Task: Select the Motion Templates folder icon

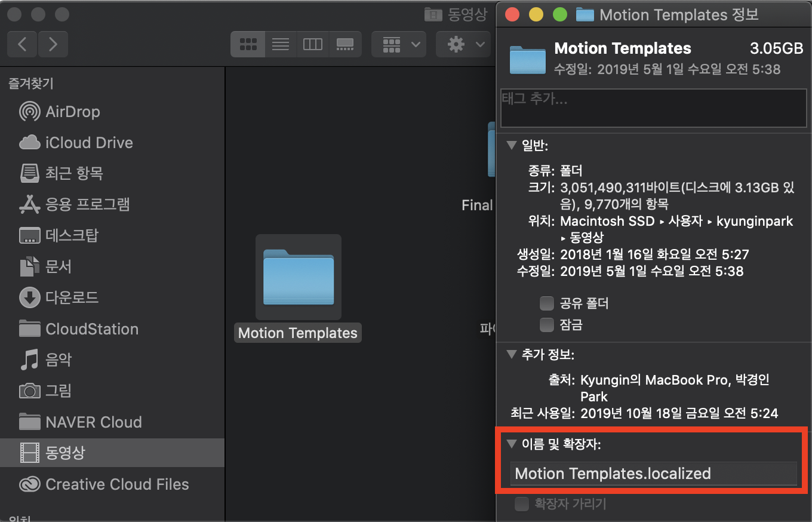Action: click(299, 277)
